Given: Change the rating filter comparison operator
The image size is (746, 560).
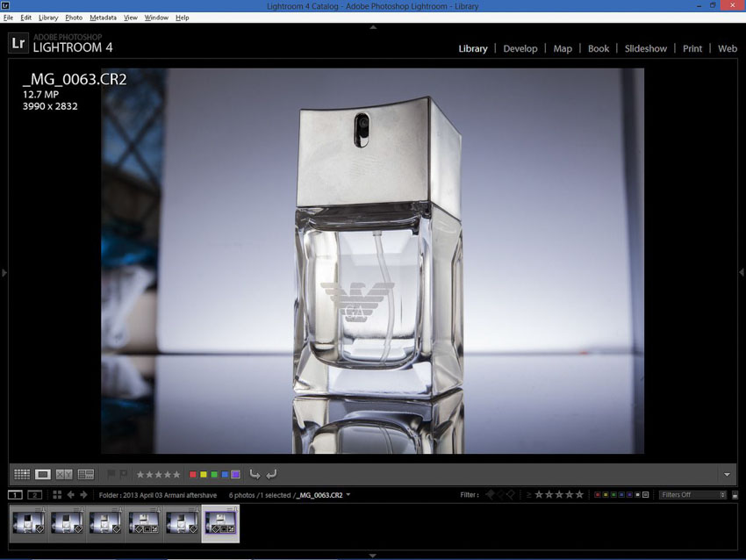Looking at the screenshot, I should 528,495.
